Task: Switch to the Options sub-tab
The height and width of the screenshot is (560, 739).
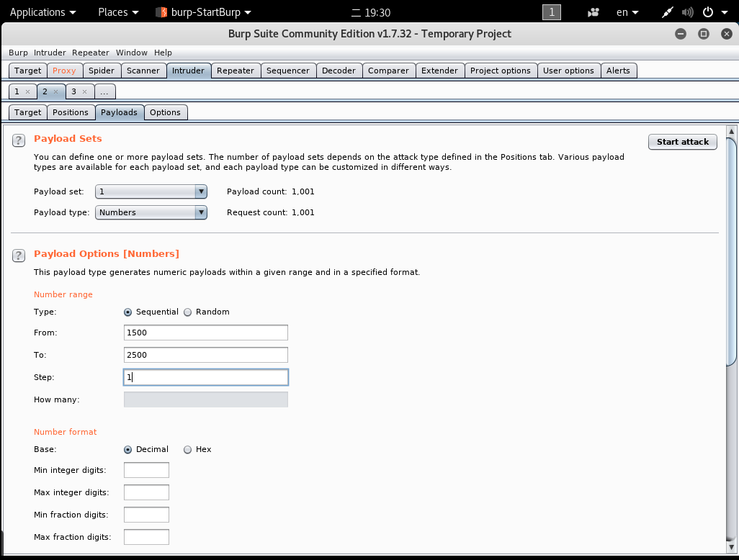Action: point(166,112)
